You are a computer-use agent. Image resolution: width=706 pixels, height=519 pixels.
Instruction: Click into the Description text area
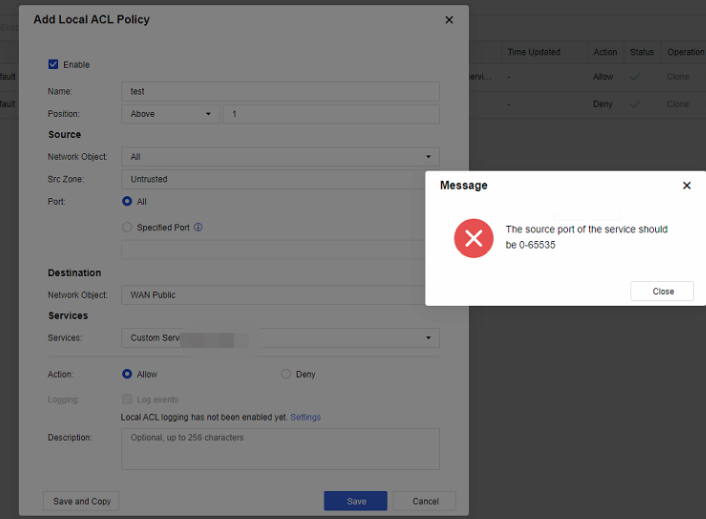(279, 449)
